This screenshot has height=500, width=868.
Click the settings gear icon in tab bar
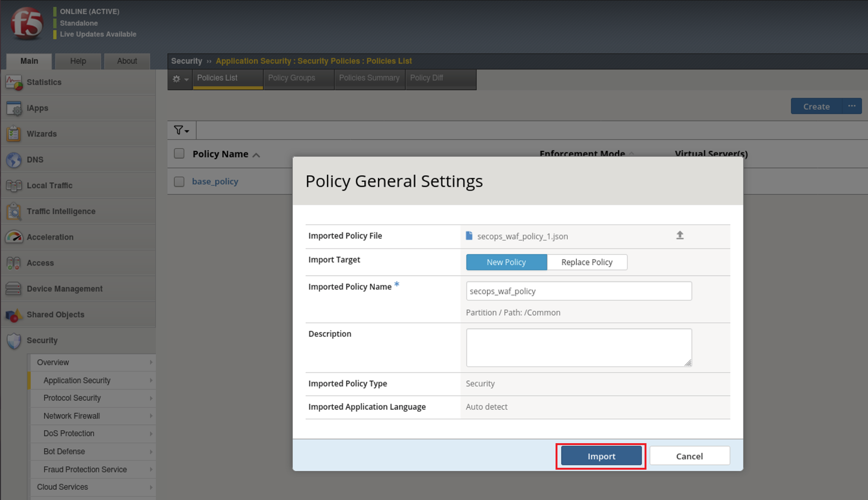coord(176,79)
